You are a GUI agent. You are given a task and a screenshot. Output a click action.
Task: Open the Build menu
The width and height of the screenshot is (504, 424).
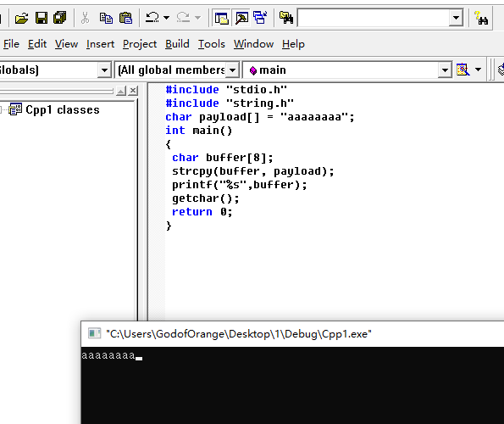[177, 44]
